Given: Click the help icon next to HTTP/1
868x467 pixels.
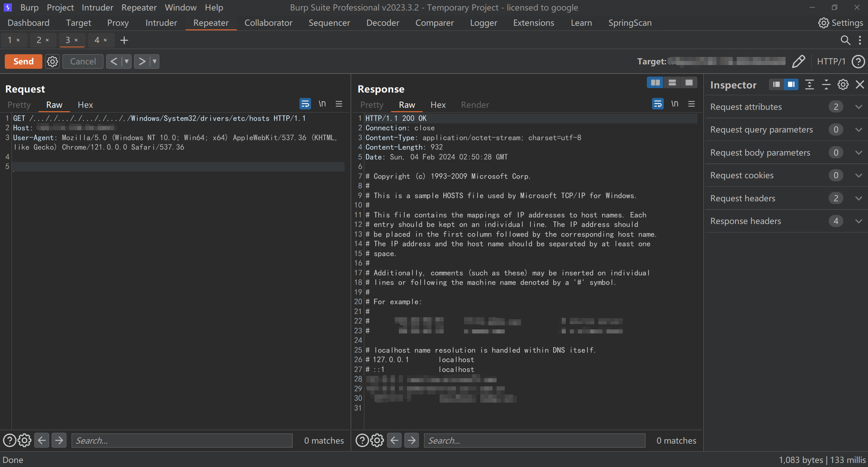Looking at the screenshot, I should 858,61.
